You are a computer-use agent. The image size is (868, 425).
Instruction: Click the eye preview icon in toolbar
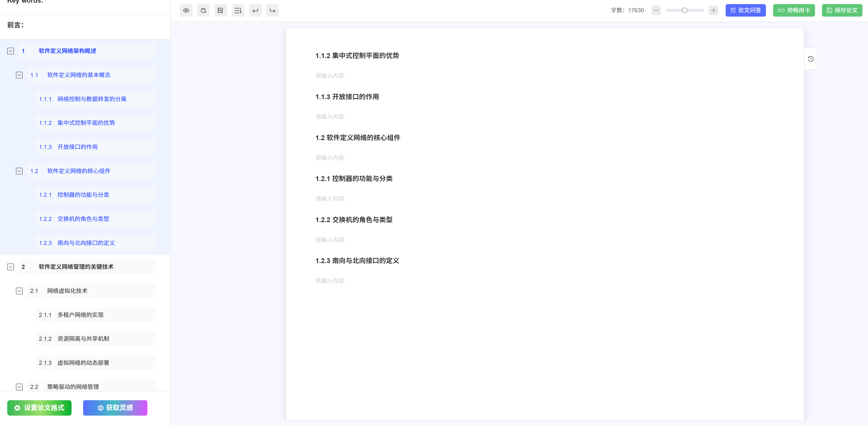186,10
